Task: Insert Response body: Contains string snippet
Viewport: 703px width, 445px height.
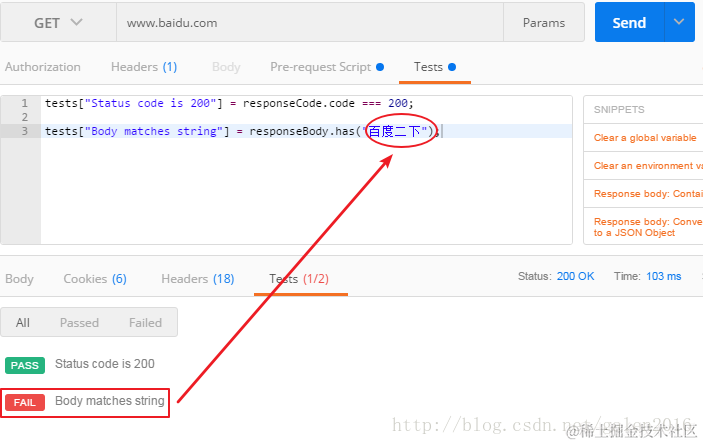Action: tap(648, 194)
